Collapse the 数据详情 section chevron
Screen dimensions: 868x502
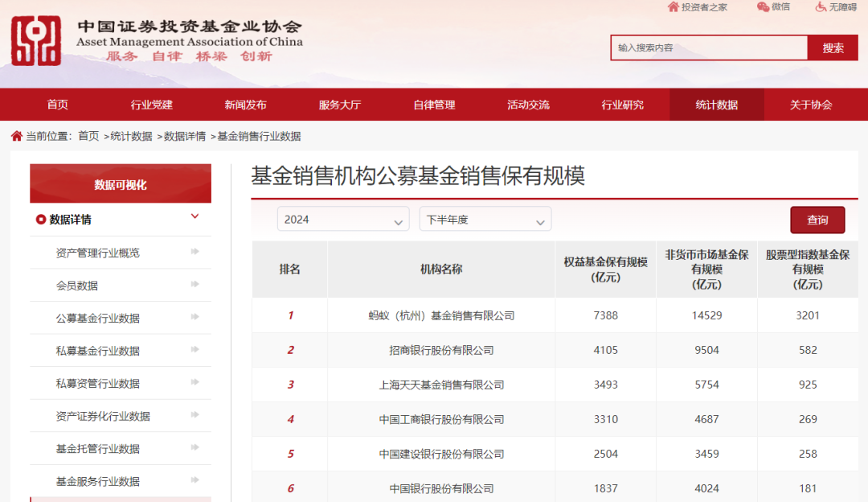coord(194,216)
